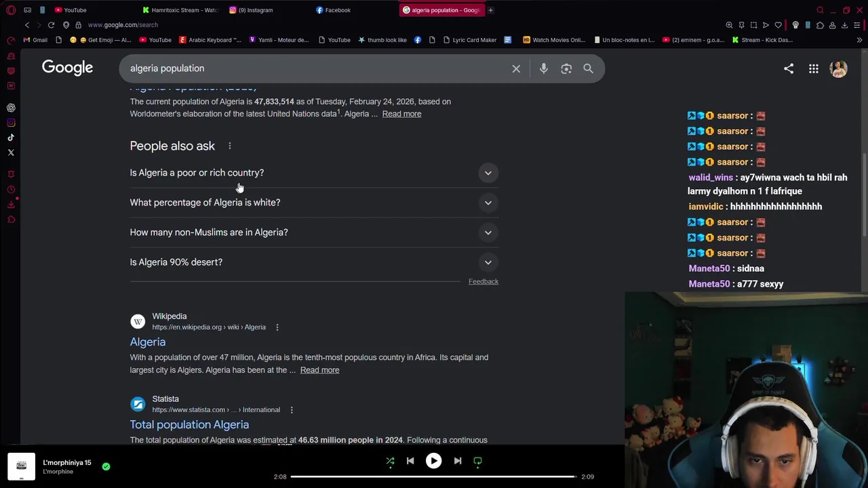Play the current track

point(433,461)
